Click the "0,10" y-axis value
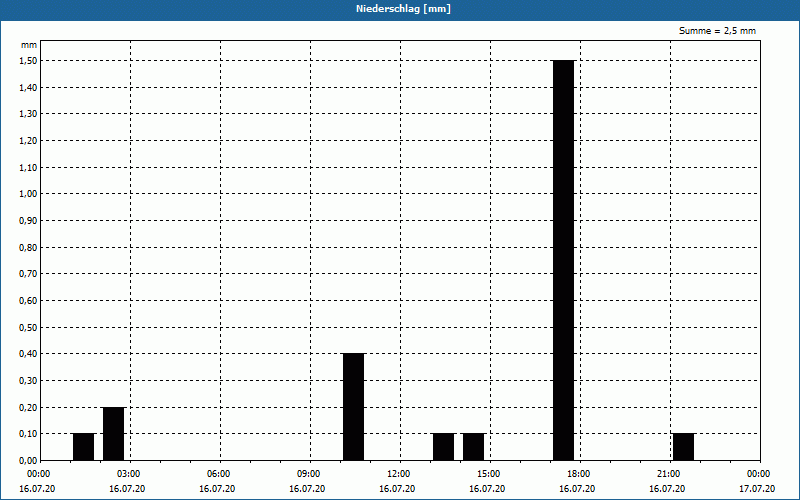This screenshot has height=500, width=800. coord(28,434)
